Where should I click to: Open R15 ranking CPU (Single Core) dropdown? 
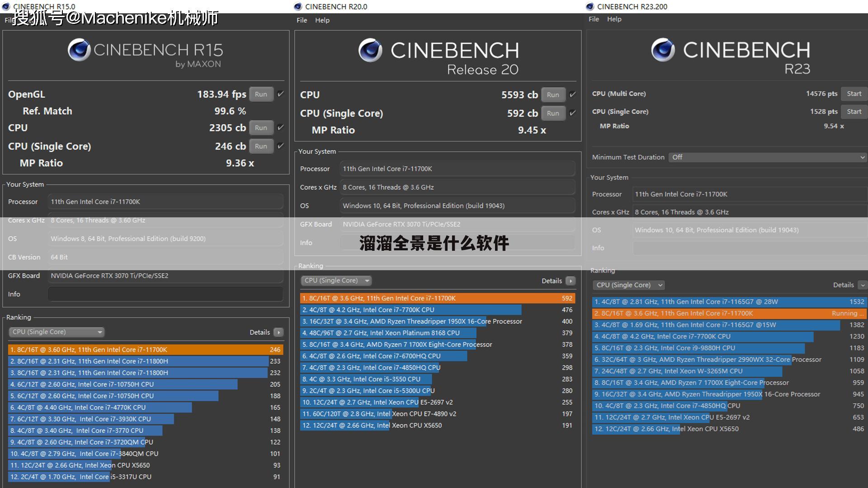click(x=57, y=332)
